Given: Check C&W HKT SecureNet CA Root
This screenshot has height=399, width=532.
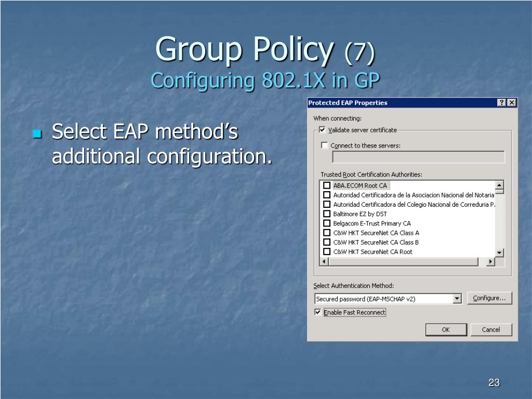Looking at the screenshot, I should point(327,252).
